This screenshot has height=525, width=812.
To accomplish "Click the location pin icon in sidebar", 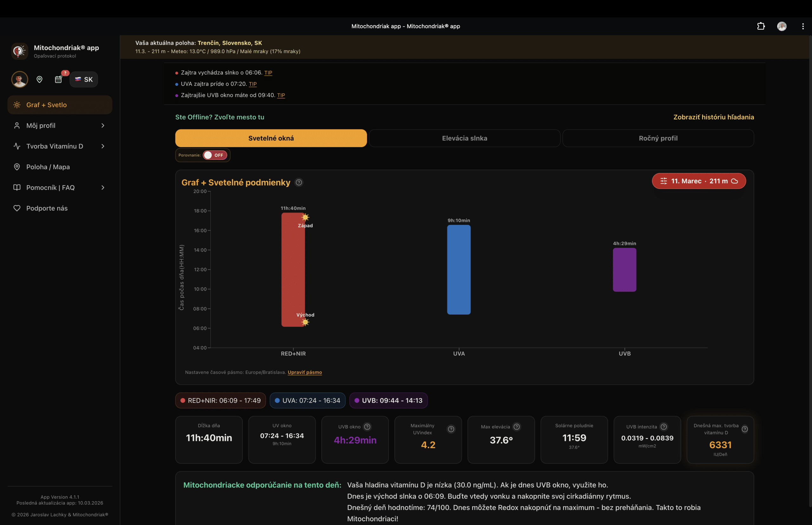I will click(x=40, y=79).
